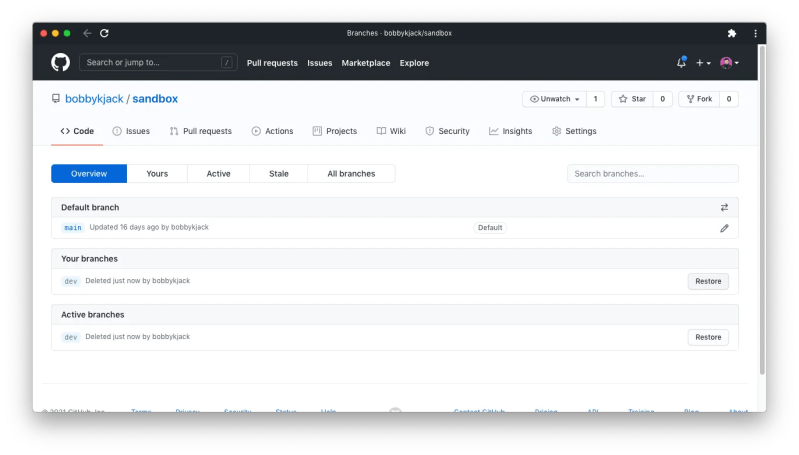Star the sandbox repository

coord(632,99)
